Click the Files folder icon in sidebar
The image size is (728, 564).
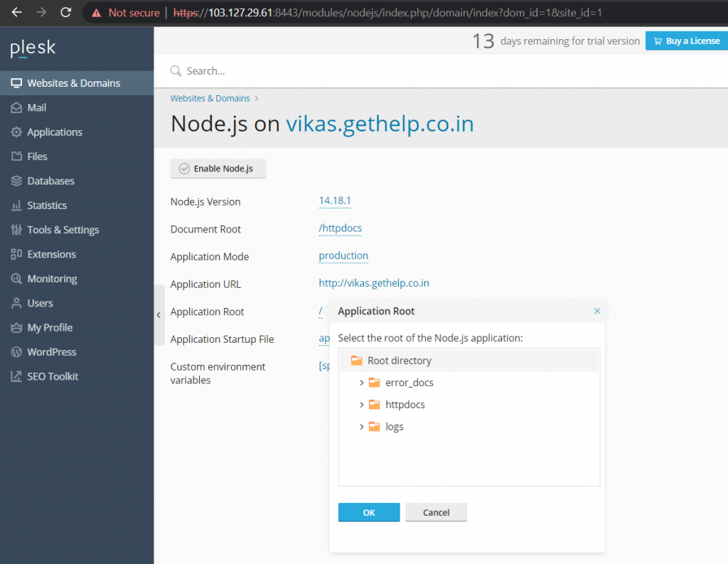pyautogui.click(x=16, y=156)
